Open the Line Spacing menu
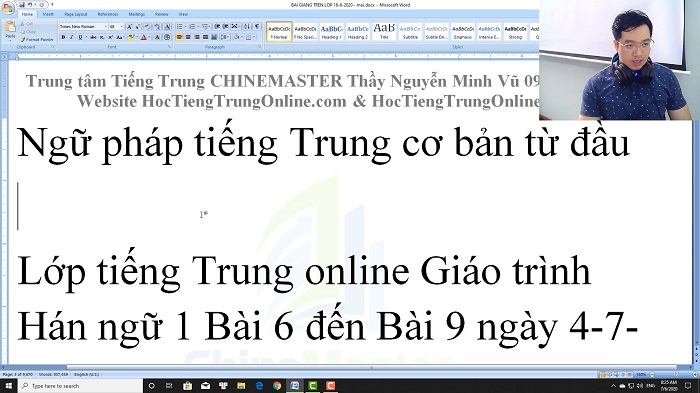 [225, 38]
